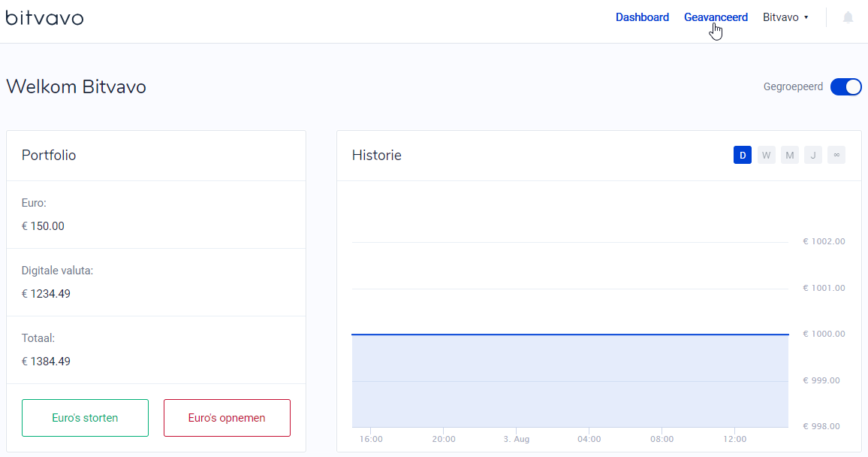Click the € 1384.49 total value
Image resolution: width=868 pixels, height=457 pixels.
[46, 362]
